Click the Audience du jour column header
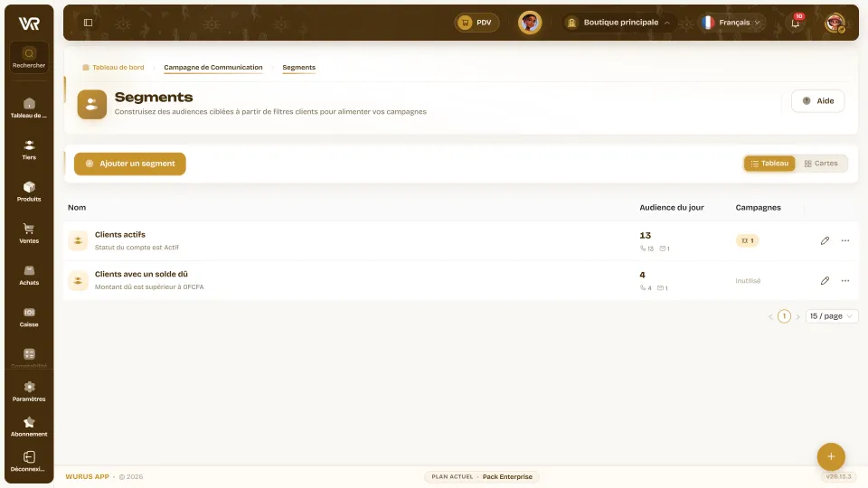 672,208
